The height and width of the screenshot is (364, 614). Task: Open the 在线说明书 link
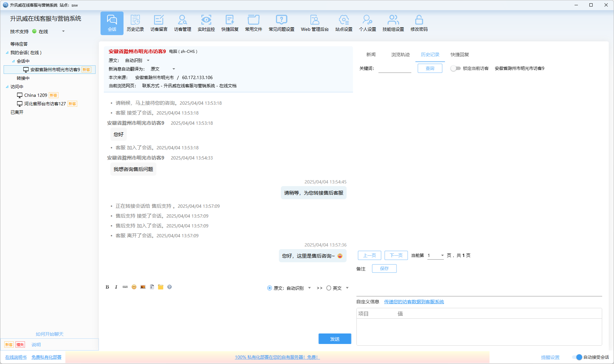click(x=16, y=357)
